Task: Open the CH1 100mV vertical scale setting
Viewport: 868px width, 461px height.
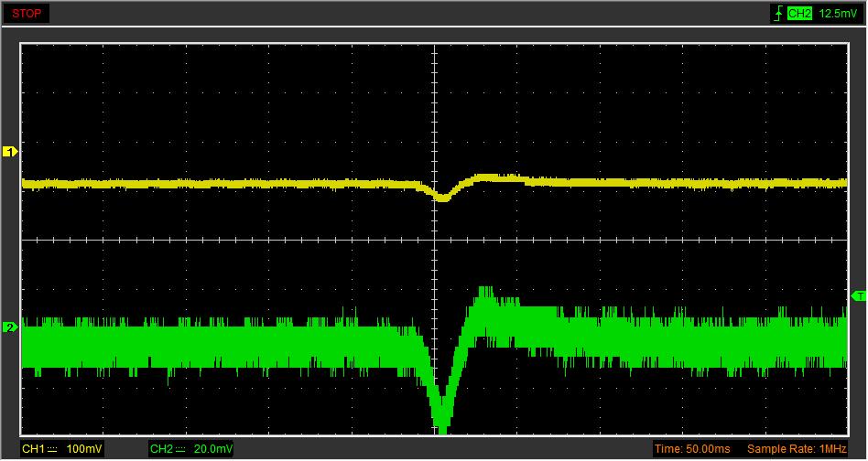Action: click(x=84, y=449)
